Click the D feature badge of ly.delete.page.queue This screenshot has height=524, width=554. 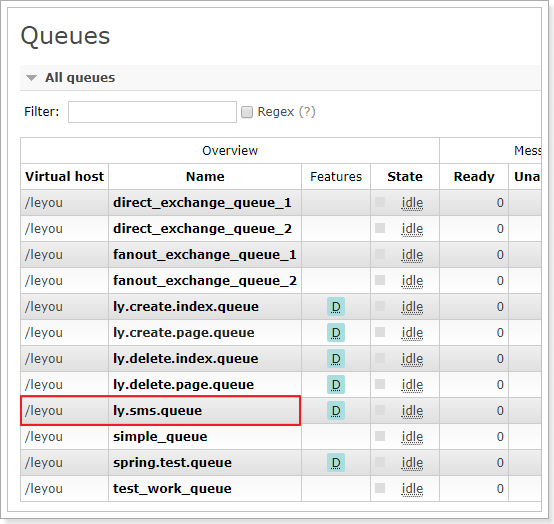click(x=336, y=385)
